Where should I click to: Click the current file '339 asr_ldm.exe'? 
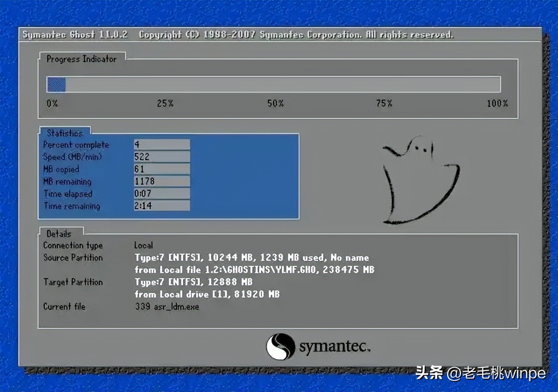click(167, 307)
